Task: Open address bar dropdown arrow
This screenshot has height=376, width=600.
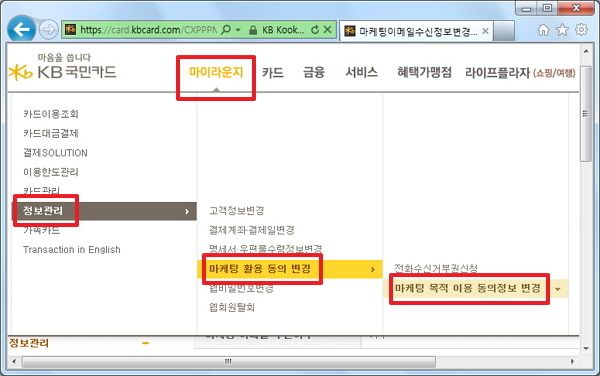Action: pyautogui.click(x=238, y=29)
